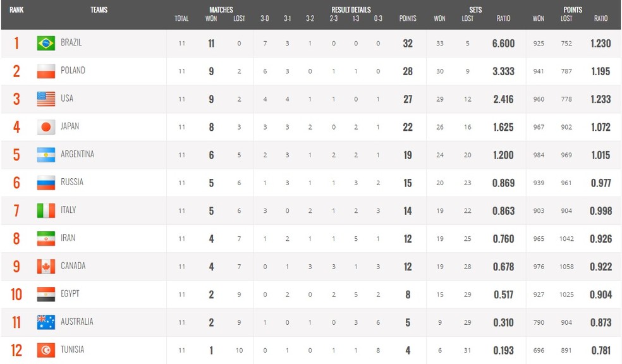Click the Canada flag icon

pos(46,267)
